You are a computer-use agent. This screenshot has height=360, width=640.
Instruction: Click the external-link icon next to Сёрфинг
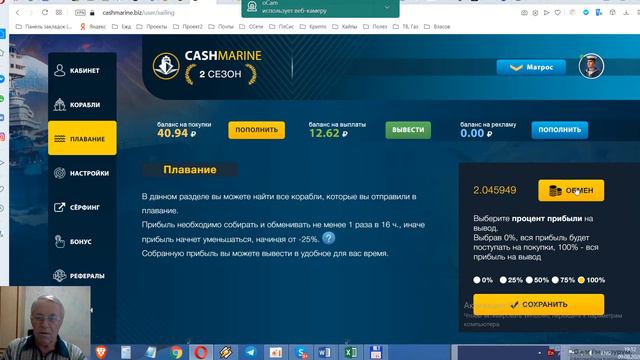(60, 207)
